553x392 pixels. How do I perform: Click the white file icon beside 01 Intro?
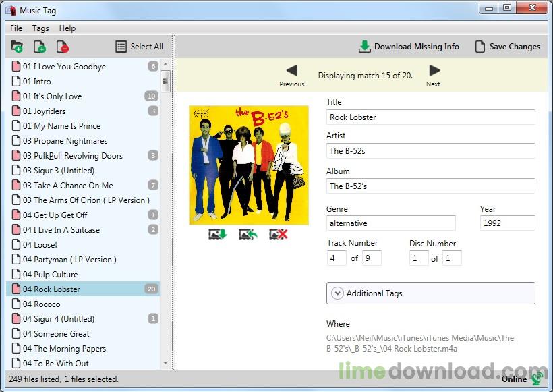click(x=16, y=81)
